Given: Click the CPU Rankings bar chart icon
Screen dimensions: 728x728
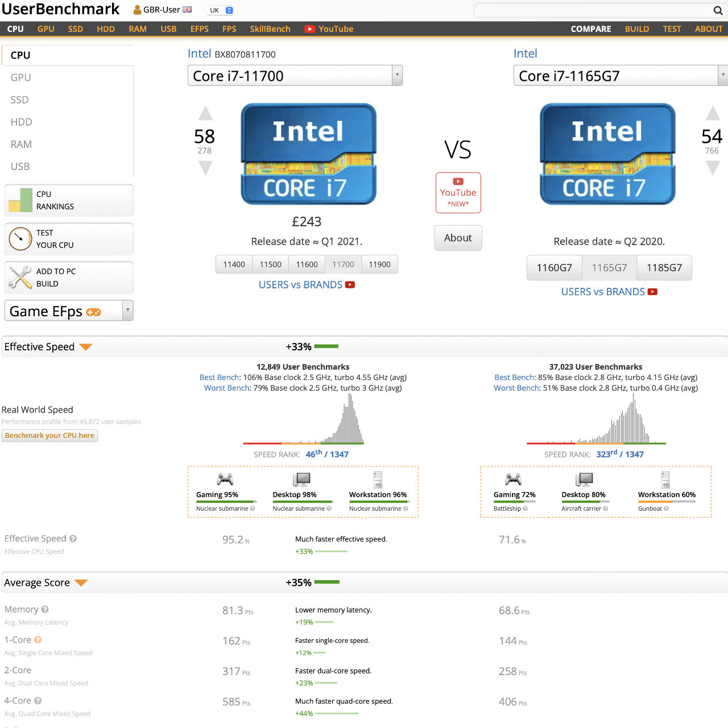Looking at the screenshot, I should coord(20,200).
